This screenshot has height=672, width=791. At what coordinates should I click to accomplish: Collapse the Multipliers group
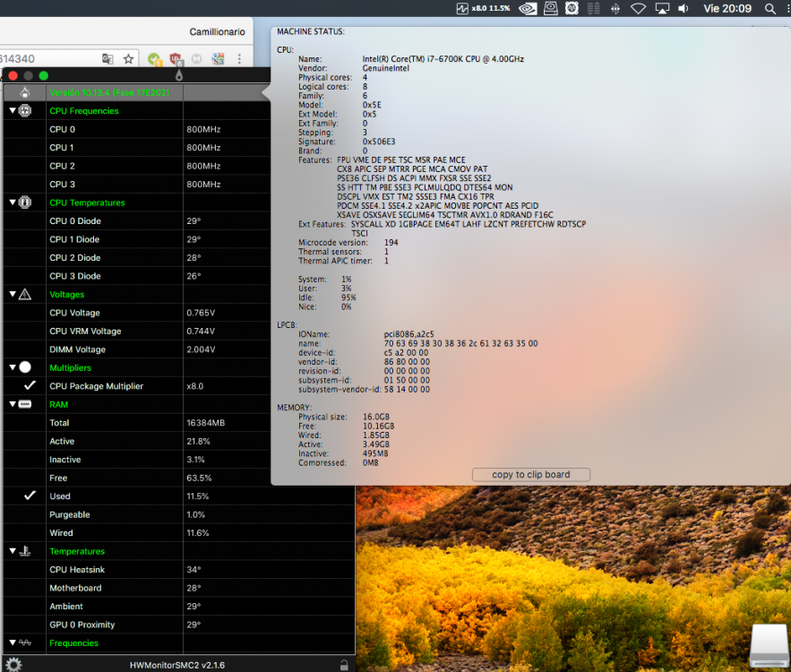click(x=13, y=367)
